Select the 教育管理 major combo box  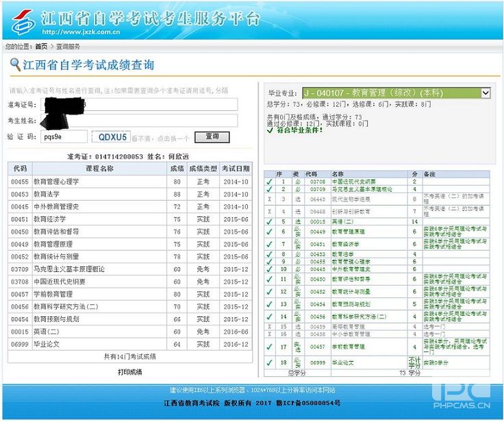[x=396, y=93]
